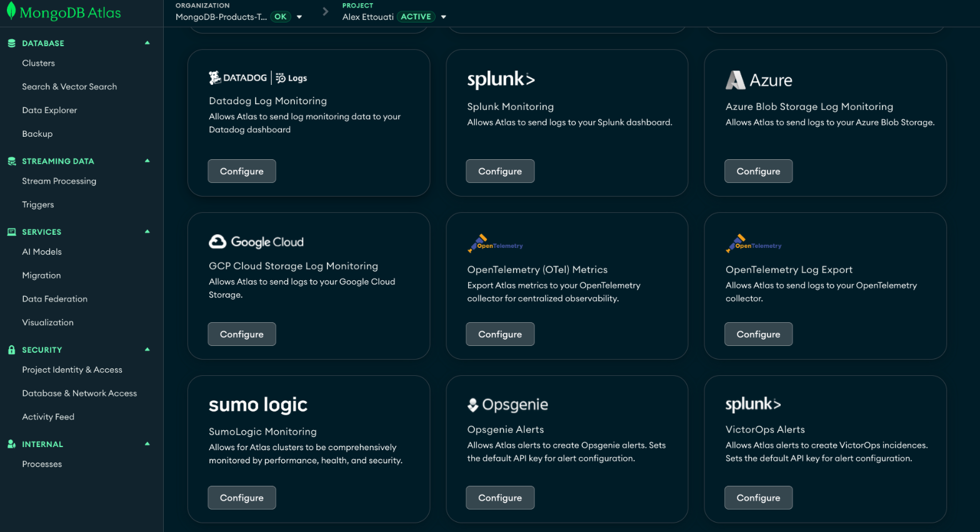This screenshot has height=532, width=980.
Task: Collapse the Security section
Action: click(147, 350)
